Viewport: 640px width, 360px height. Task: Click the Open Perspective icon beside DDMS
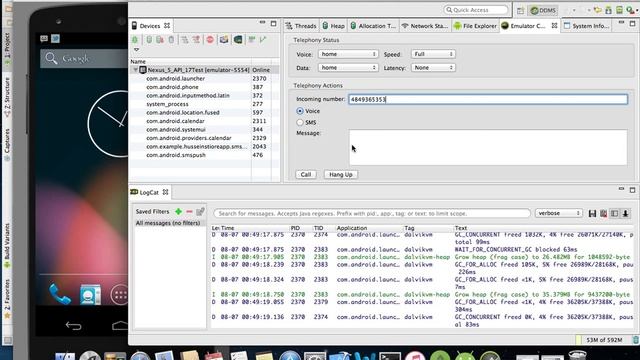(520, 11)
